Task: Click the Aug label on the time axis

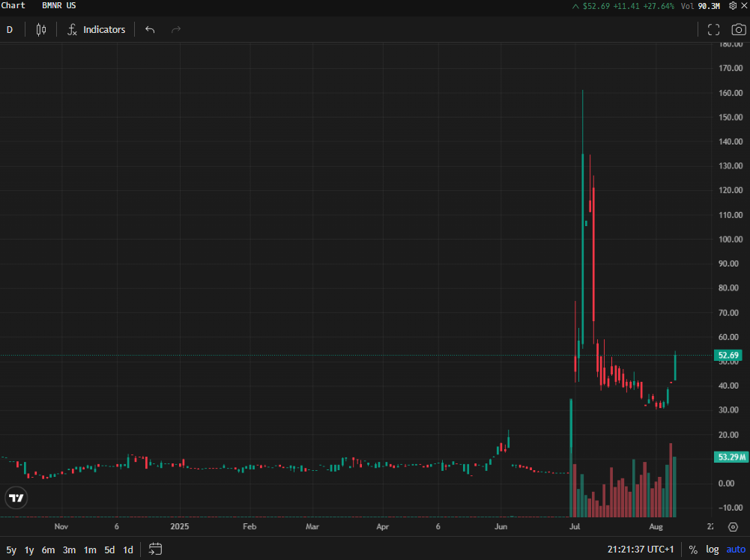Action: 656,526
